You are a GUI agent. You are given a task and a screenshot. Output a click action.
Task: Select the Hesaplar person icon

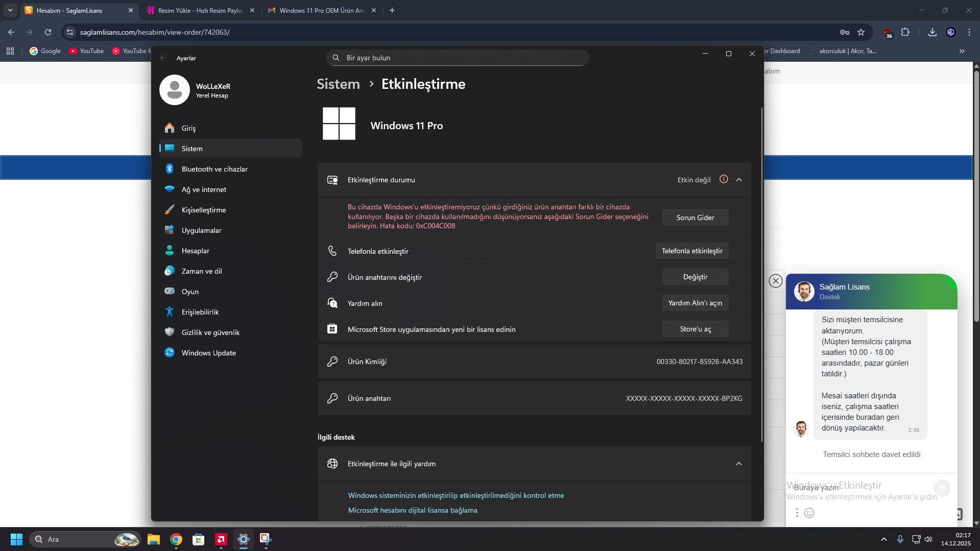[170, 250]
